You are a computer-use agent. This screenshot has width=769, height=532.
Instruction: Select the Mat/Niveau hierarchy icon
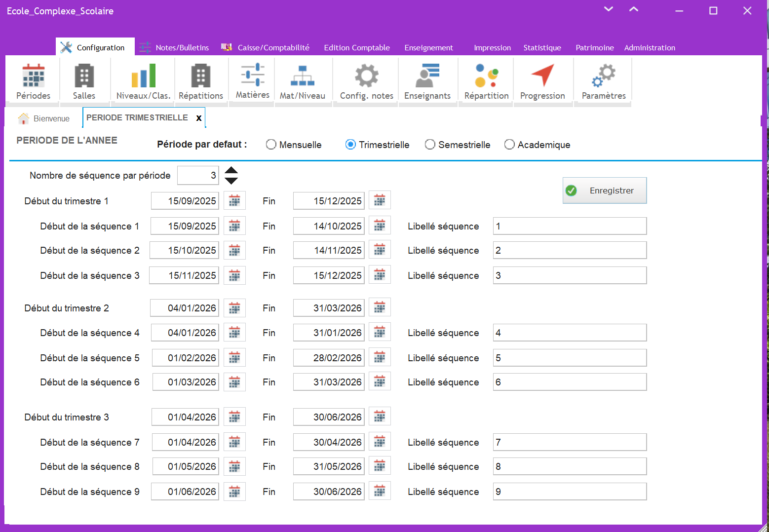[302, 76]
